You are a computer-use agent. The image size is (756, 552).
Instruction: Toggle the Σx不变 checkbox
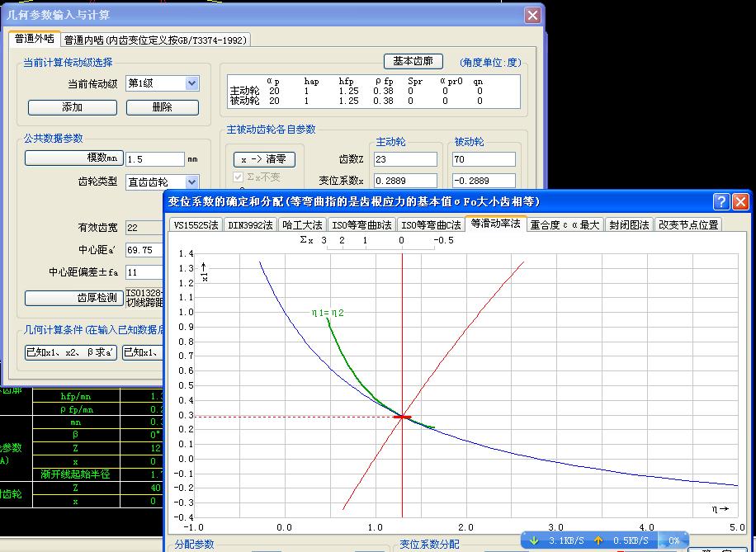(239, 177)
